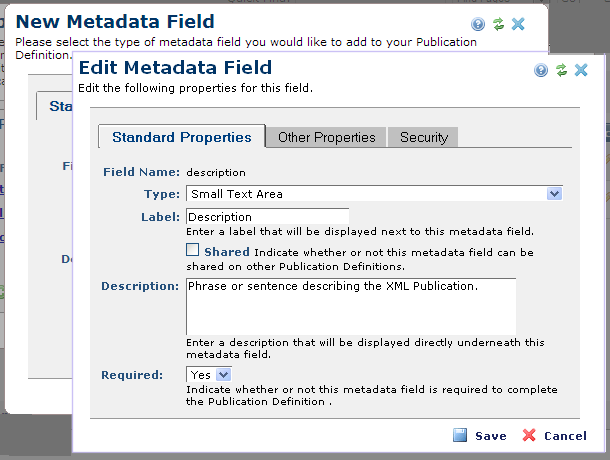Image resolution: width=610 pixels, height=460 pixels.
Task: Enable the Shared checkbox
Action: pyautogui.click(x=193, y=250)
